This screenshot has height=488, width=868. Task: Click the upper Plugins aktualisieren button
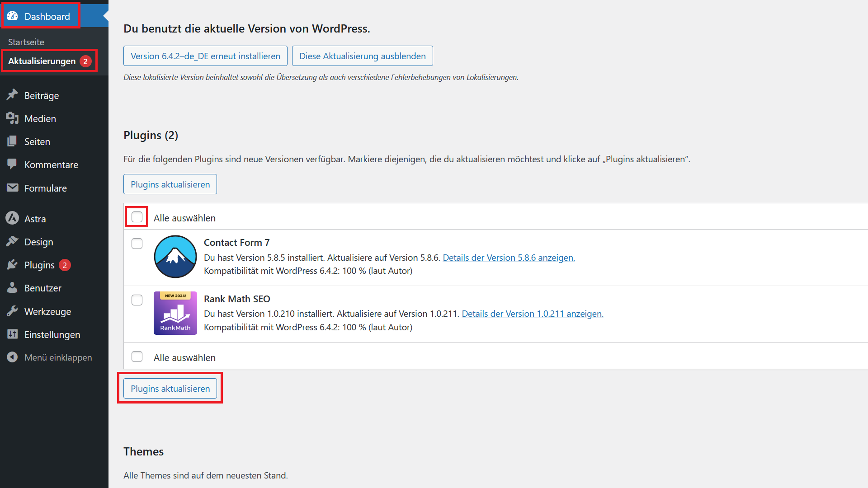click(x=170, y=184)
